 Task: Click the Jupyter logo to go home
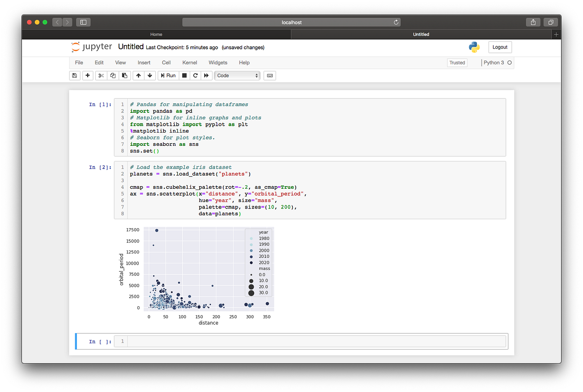tap(91, 47)
